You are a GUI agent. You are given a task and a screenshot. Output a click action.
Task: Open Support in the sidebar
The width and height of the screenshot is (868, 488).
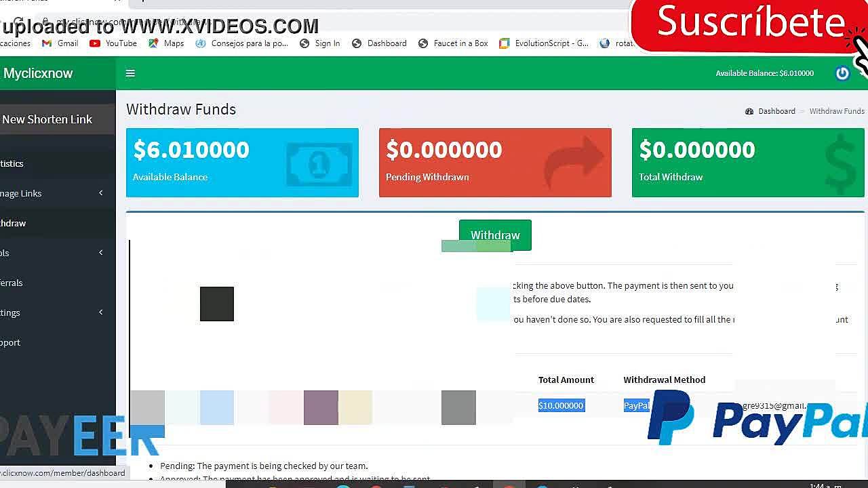point(11,342)
